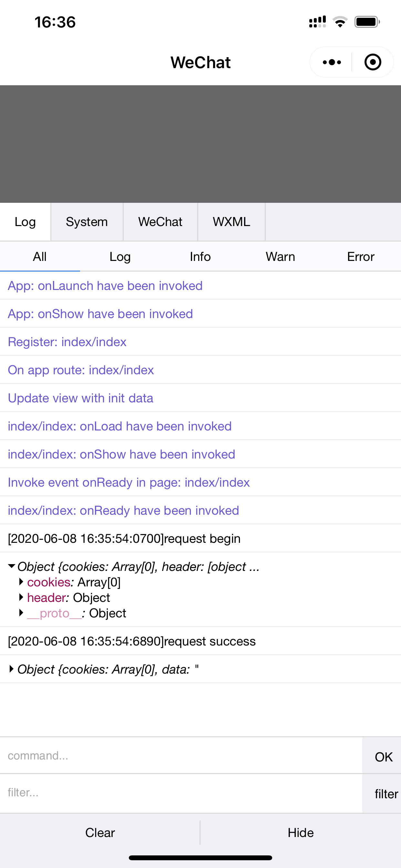The width and height of the screenshot is (401, 868).
Task: Tap the battery icon in status bar
Action: coord(367,22)
